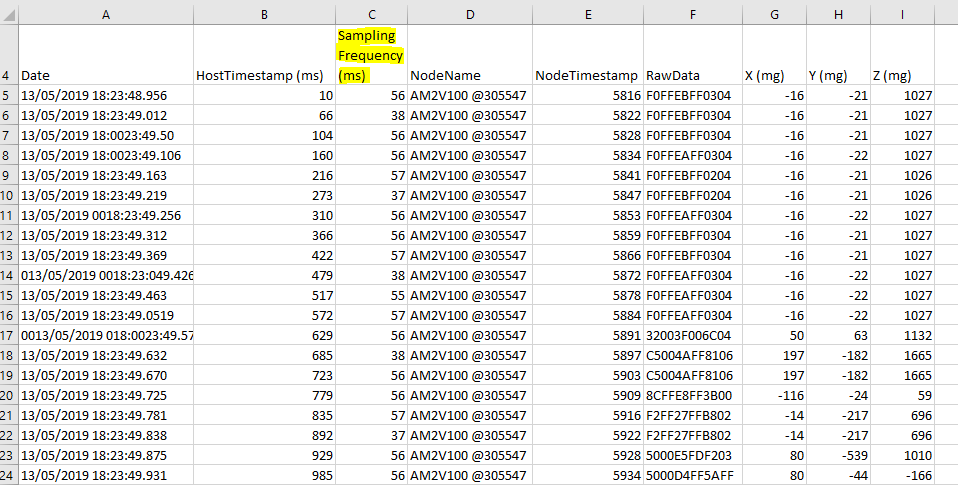The width and height of the screenshot is (958, 485).
Task: Click the 'Y (mg)' header cell
Action: click(x=838, y=55)
